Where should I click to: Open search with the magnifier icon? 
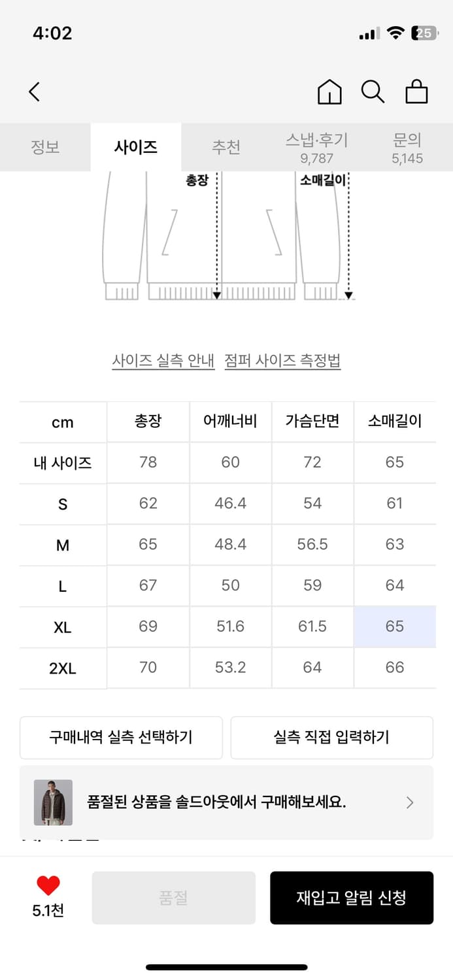tap(373, 91)
